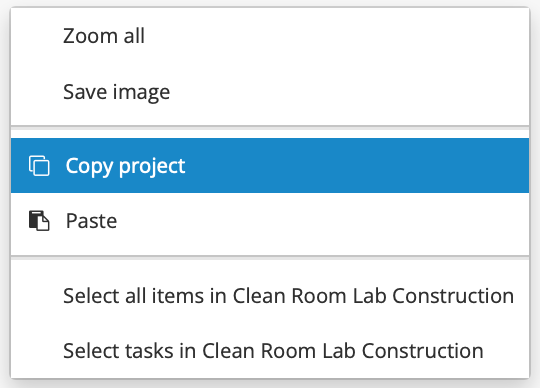
Task: Paste the clipboard contents into the project
Action: point(270,221)
